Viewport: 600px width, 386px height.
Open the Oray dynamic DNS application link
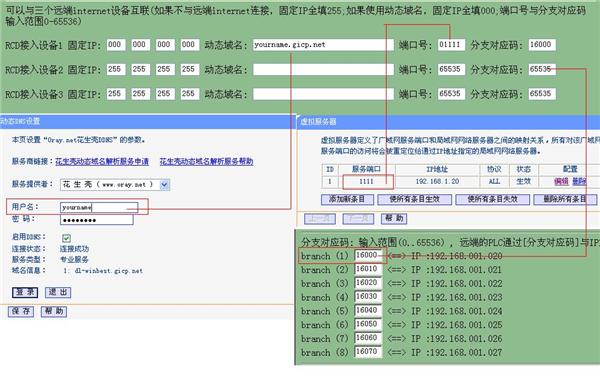pos(102,161)
